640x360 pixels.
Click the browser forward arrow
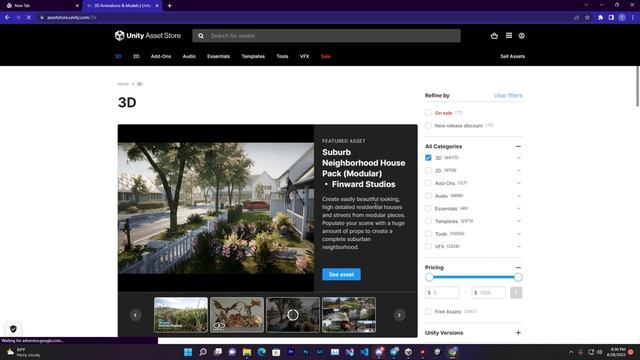18,18
